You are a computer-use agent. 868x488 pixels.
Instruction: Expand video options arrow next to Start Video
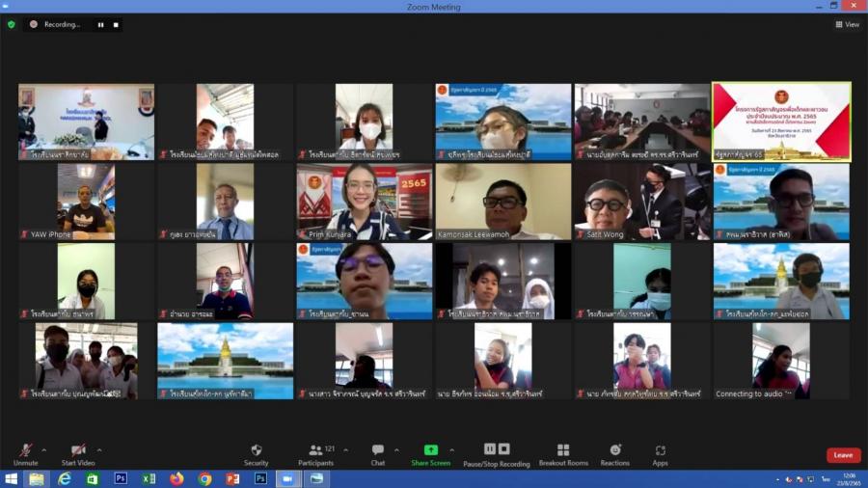(x=99, y=449)
